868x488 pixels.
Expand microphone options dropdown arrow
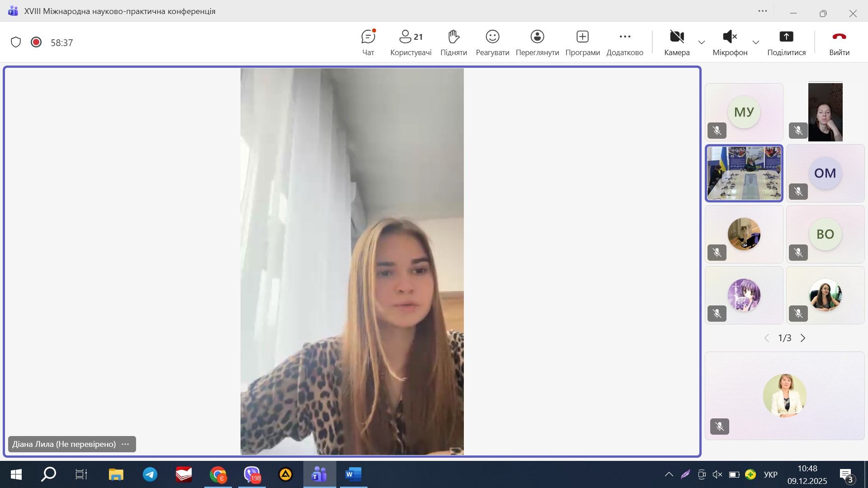(755, 42)
